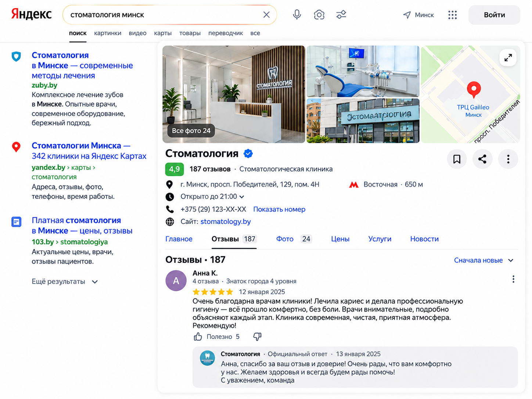The image size is (532, 399).
Task: Open the Yandex services grid icon
Action: coord(453,15)
